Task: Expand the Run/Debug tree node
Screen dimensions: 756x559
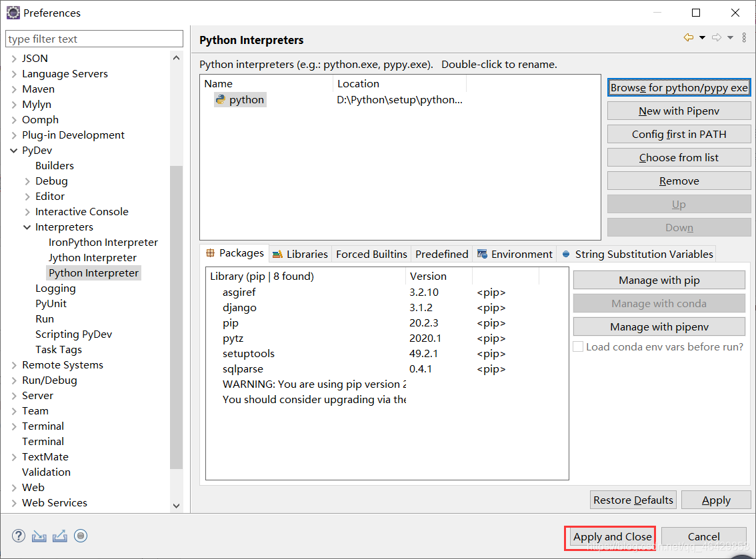Action: point(14,380)
